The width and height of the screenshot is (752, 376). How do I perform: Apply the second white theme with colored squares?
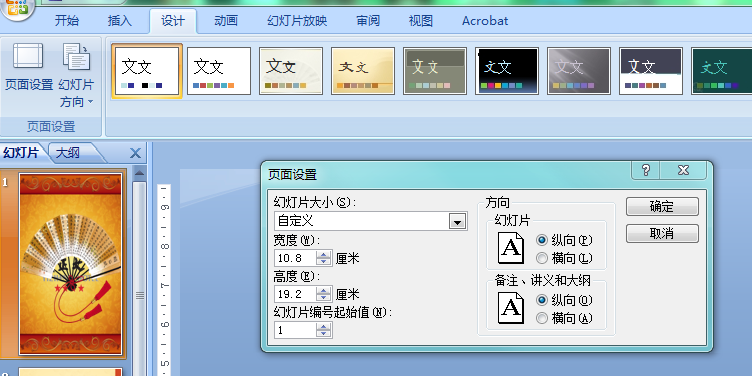(219, 71)
